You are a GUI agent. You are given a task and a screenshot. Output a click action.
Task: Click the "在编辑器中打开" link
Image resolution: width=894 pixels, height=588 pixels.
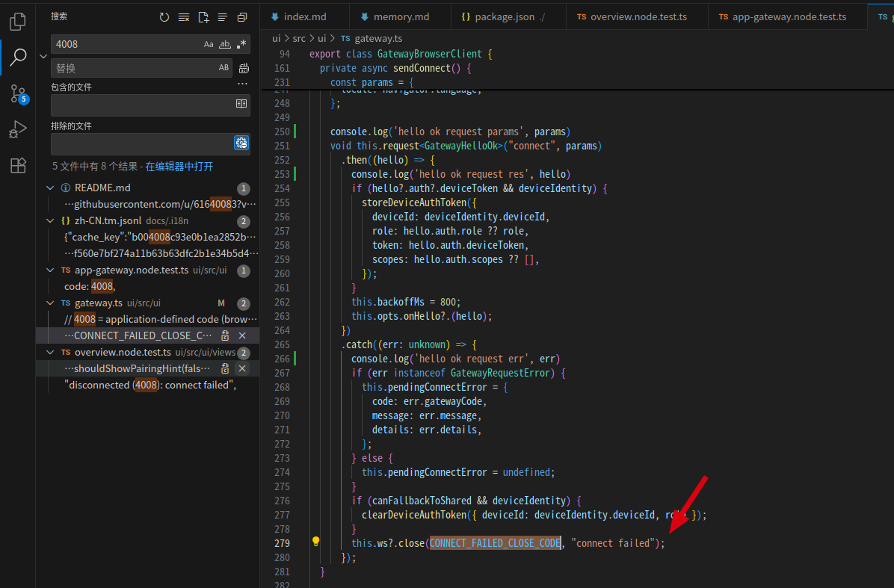click(x=179, y=167)
